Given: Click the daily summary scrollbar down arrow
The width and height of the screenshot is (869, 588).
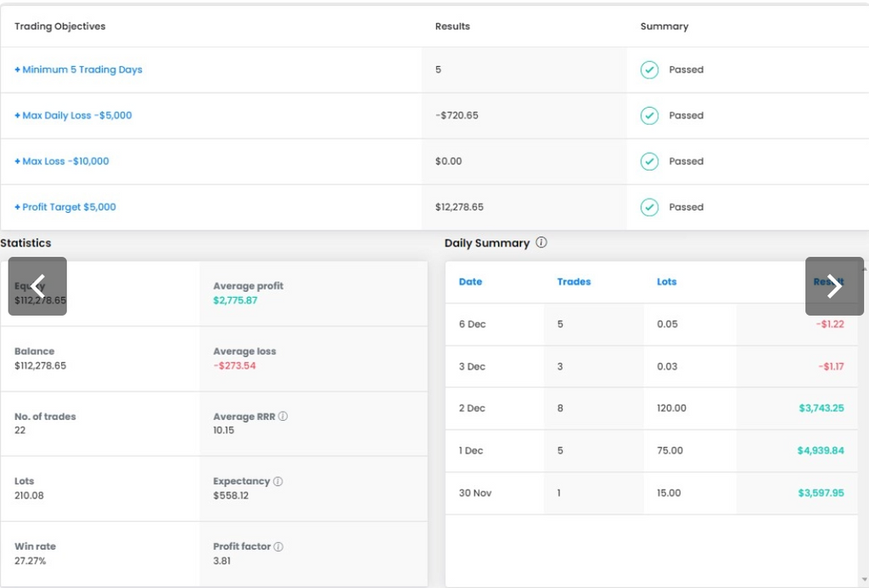Looking at the screenshot, I should (865, 580).
